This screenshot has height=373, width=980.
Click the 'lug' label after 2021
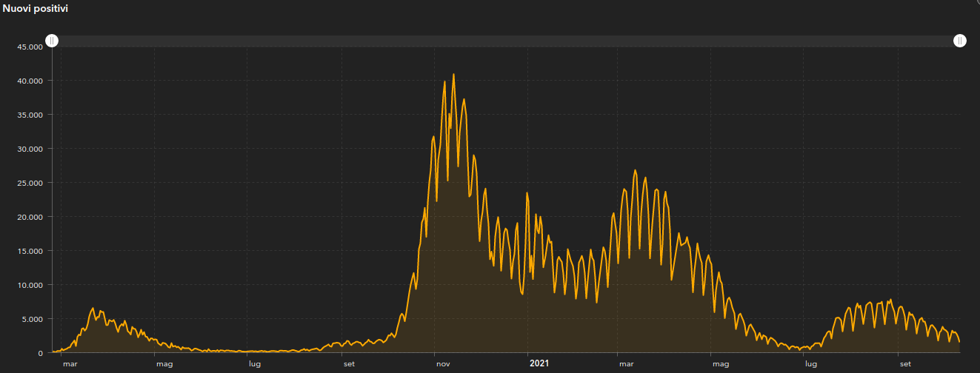click(810, 363)
